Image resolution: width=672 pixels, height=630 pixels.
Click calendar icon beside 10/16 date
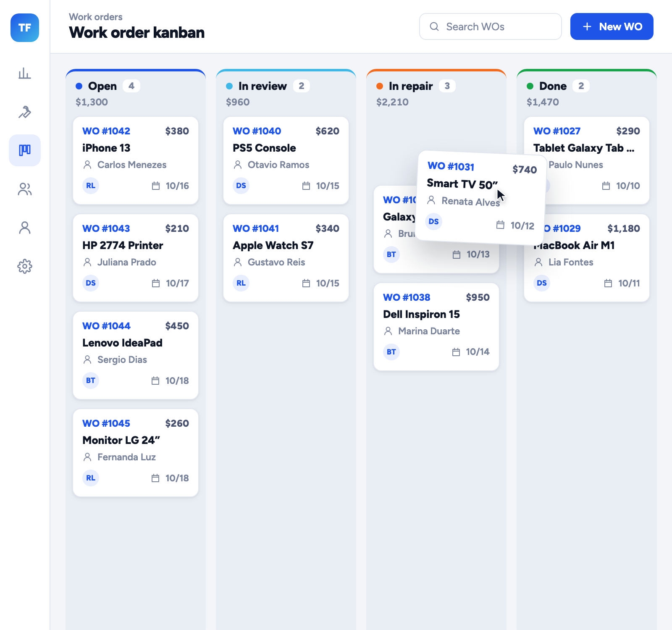pyautogui.click(x=156, y=186)
